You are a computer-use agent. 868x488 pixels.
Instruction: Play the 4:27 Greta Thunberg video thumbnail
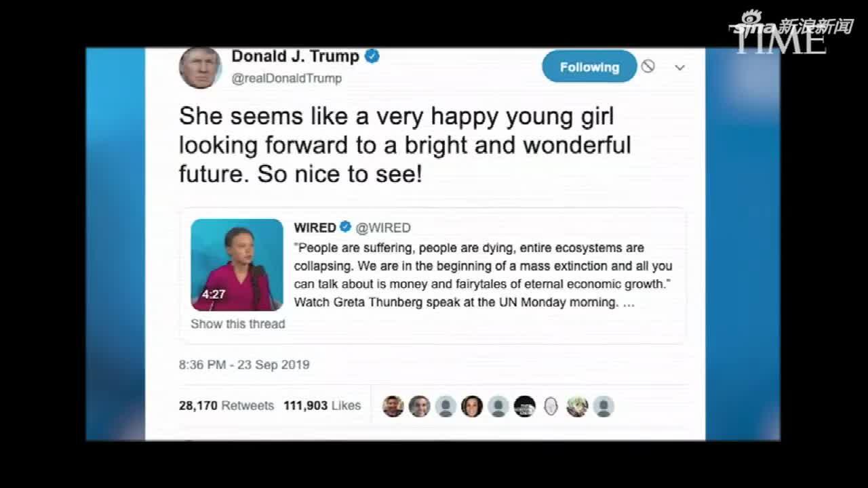pos(237,264)
